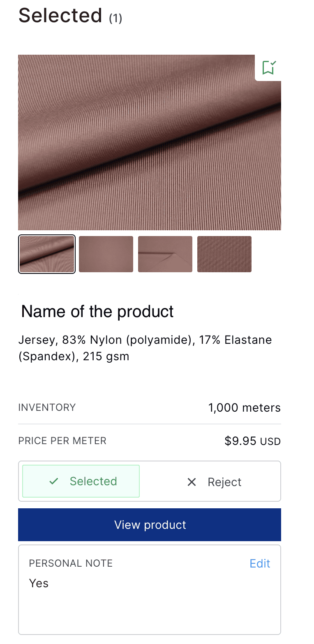Show the second flat fabric thumbnail
Image resolution: width=314 pixels, height=644 pixels.
(x=106, y=254)
